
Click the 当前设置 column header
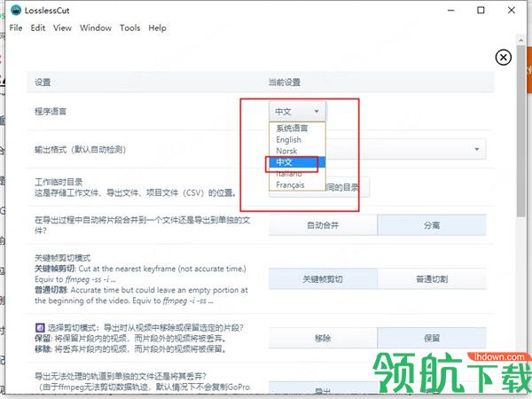pos(285,82)
